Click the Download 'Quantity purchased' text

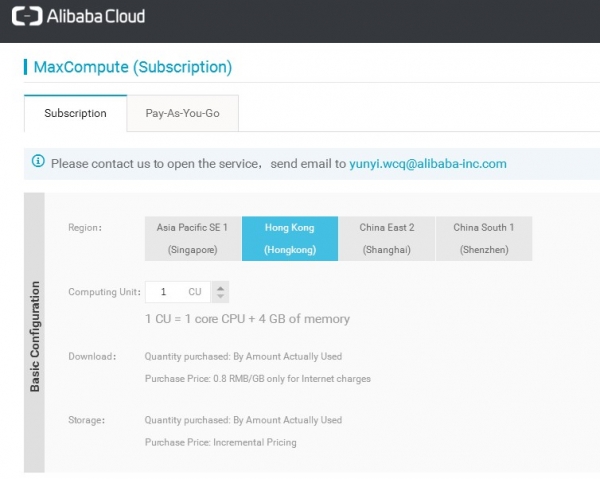tap(243, 357)
